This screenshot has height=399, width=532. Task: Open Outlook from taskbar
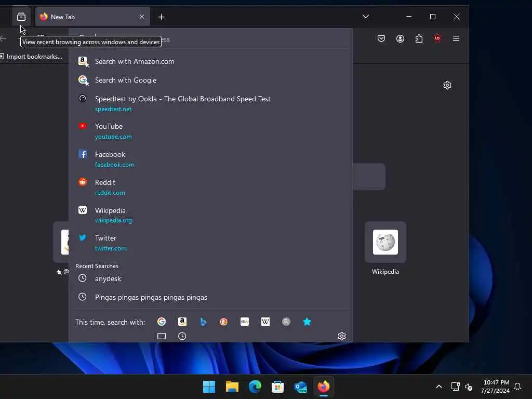(x=301, y=387)
